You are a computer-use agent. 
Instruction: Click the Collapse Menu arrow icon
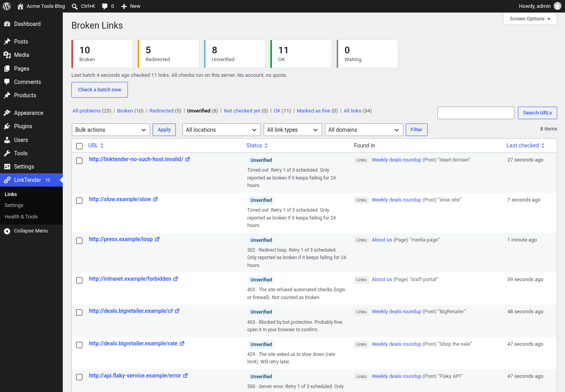tap(7, 231)
